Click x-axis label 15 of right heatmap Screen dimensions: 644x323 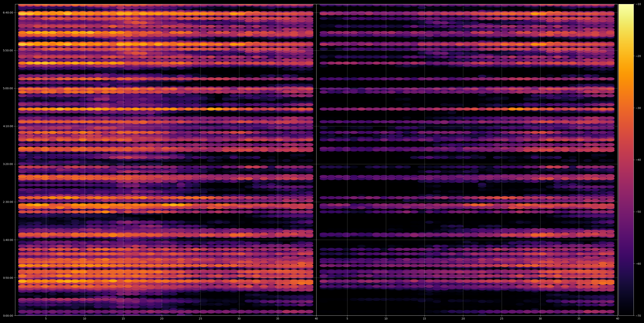tap(425, 319)
